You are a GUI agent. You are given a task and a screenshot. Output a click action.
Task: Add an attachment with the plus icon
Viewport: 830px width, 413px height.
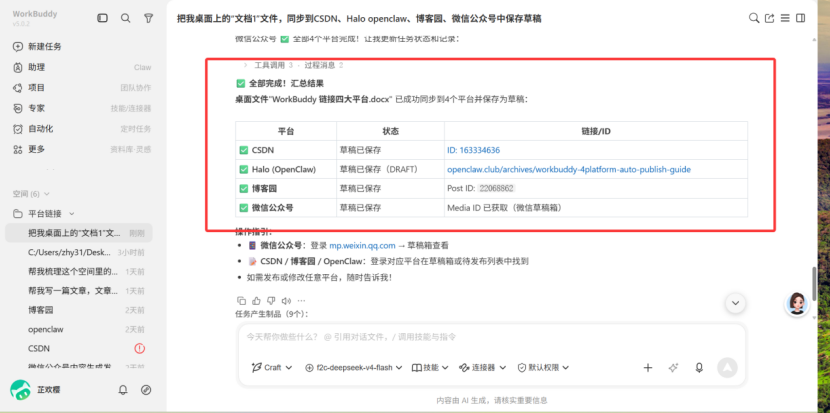[647, 367]
